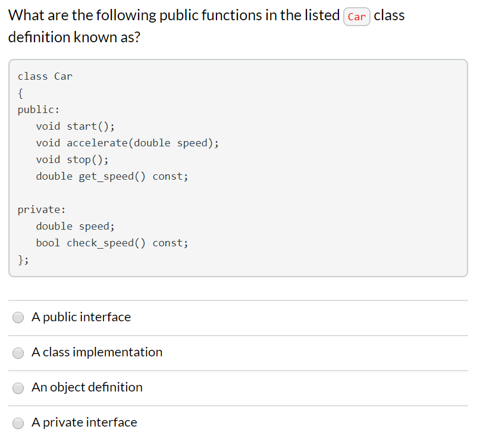Click the 'void accelerate(double speed);' line
477x448 pixels.
pyautogui.click(x=127, y=143)
